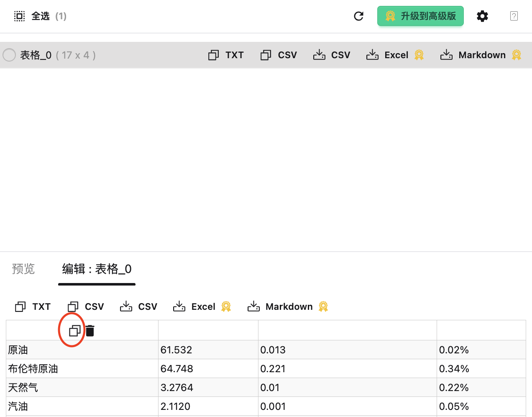The width and height of the screenshot is (532, 417).
Task: Copy CSV in the edit panel toolbar
Action: 86,306
